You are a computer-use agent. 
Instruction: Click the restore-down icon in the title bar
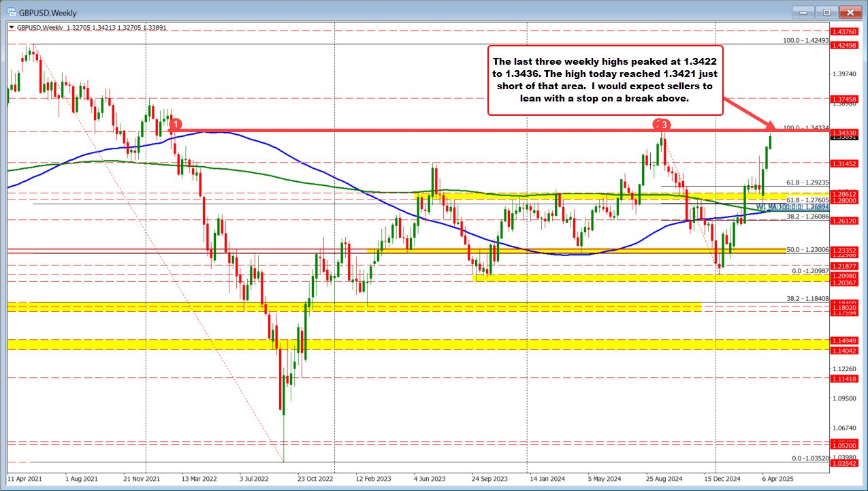825,12
